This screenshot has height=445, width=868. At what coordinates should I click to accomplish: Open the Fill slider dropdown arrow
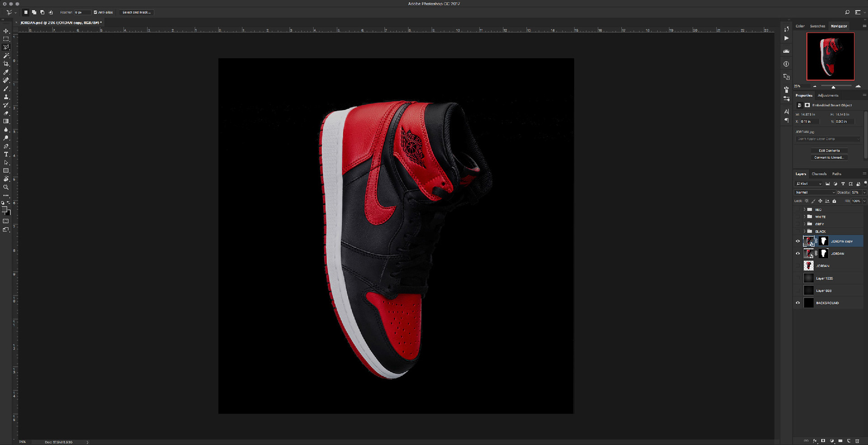(x=864, y=201)
